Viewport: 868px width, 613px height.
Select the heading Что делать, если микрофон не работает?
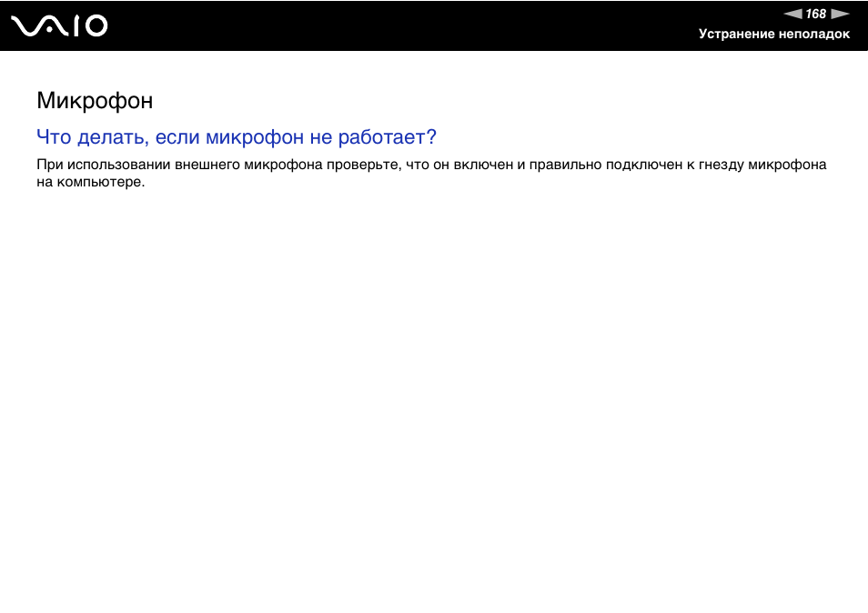tap(237, 137)
